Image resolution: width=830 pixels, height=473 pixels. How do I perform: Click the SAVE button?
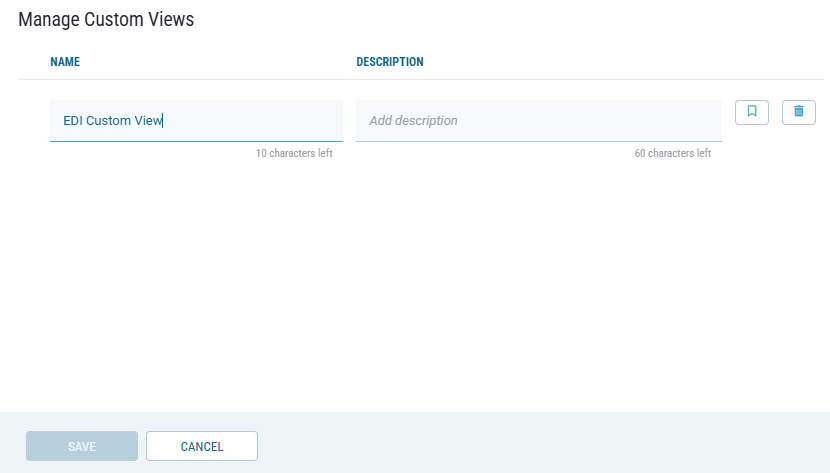(x=82, y=446)
